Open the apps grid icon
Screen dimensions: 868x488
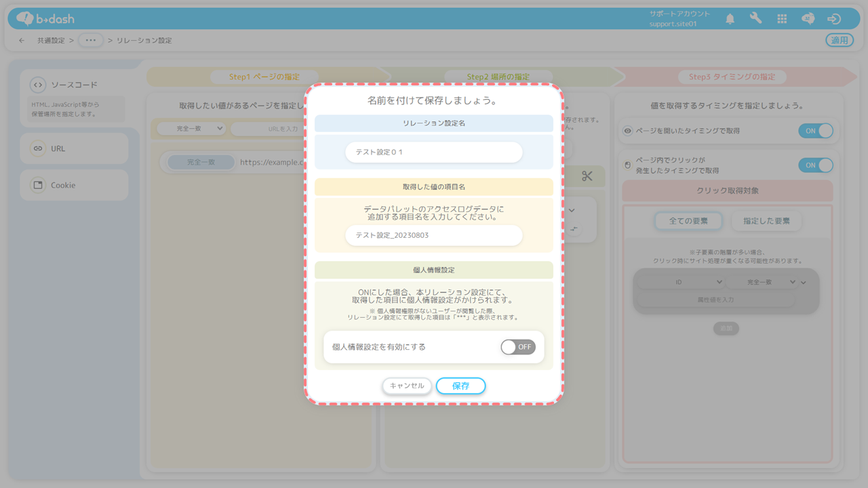782,19
